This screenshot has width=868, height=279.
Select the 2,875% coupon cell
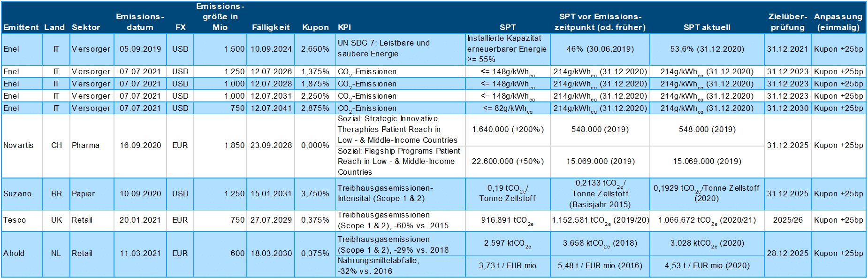315,108
